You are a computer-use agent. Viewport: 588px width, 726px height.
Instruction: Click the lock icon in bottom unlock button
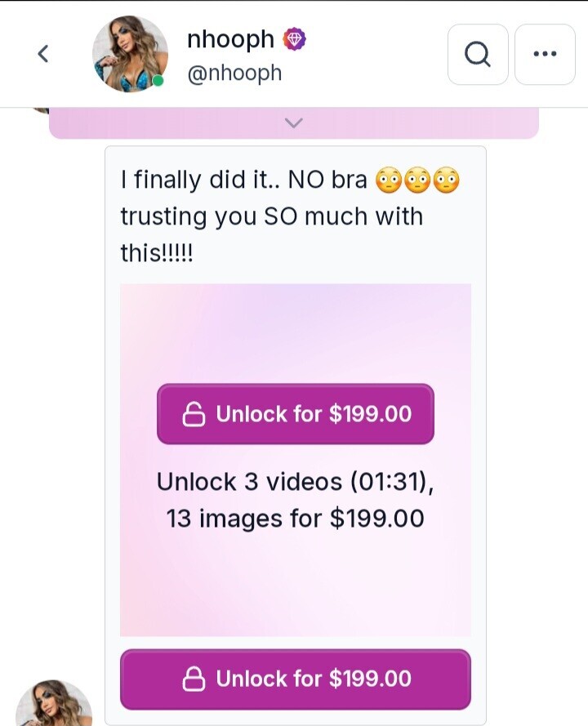[194, 679]
